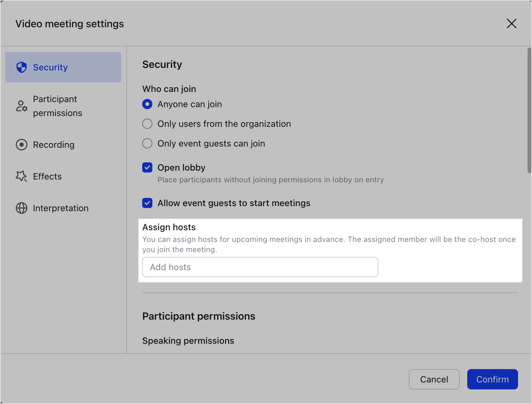
Task: Open the Participant permissions text tab
Action: click(57, 106)
